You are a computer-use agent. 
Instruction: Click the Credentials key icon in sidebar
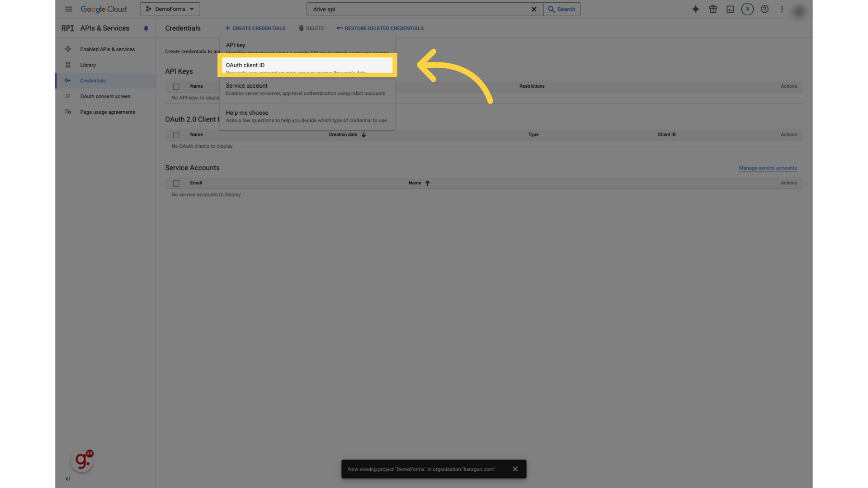(x=68, y=81)
